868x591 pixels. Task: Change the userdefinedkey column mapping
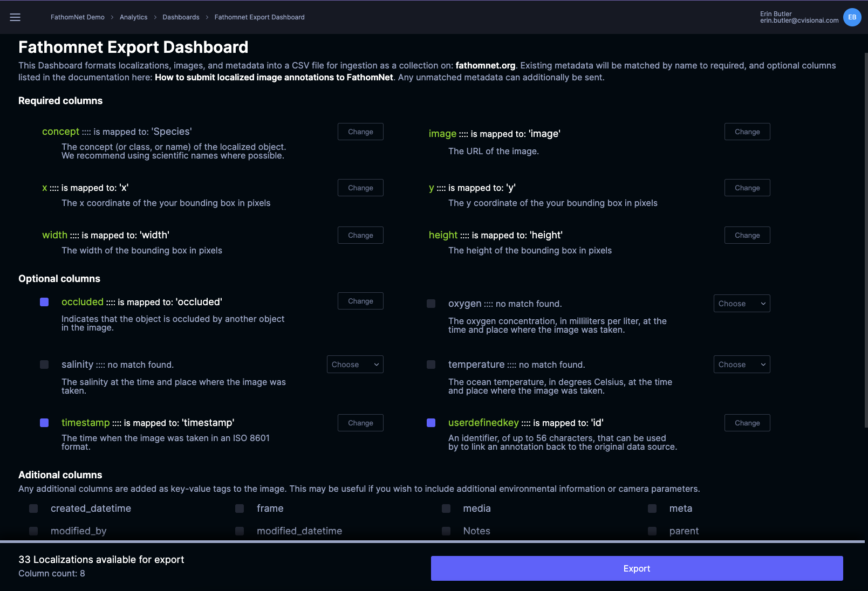[747, 423]
